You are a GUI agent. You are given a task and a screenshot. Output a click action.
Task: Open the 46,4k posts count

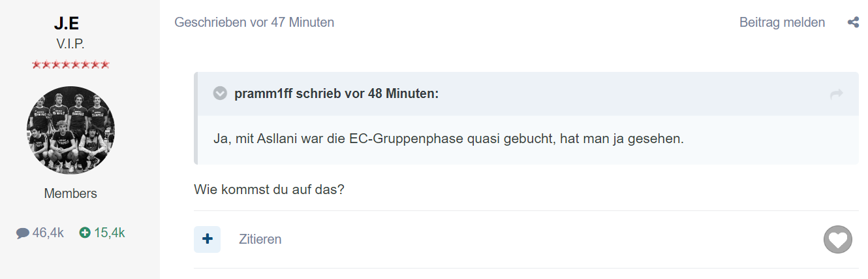click(x=48, y=233)
